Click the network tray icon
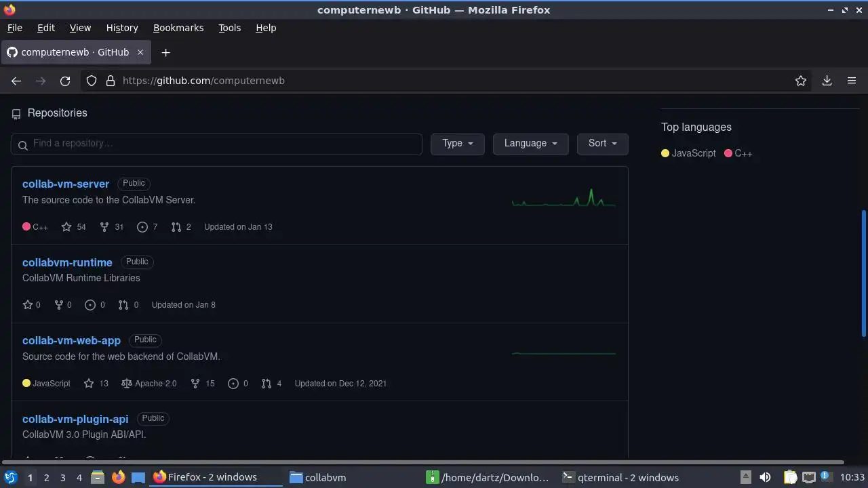The height and width of the screenshot is (488, 868). click(x=808, y=477)
